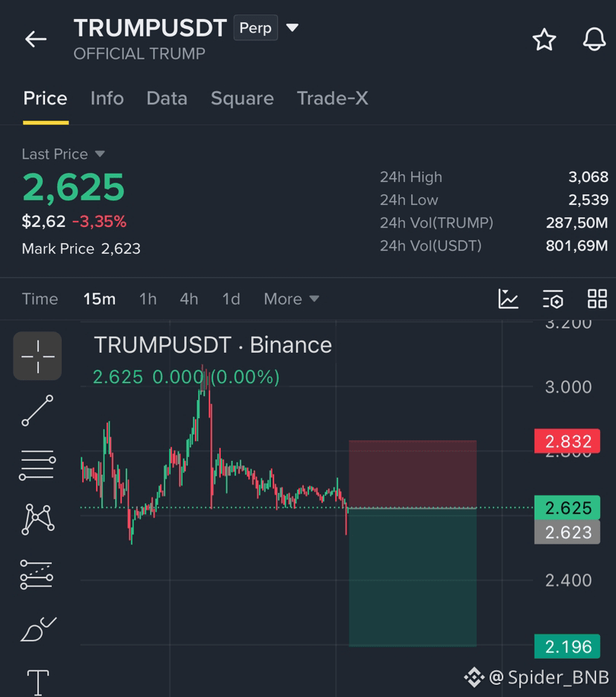Click the 24h Vol(USDT) value 801,69M

coord(577,246)
